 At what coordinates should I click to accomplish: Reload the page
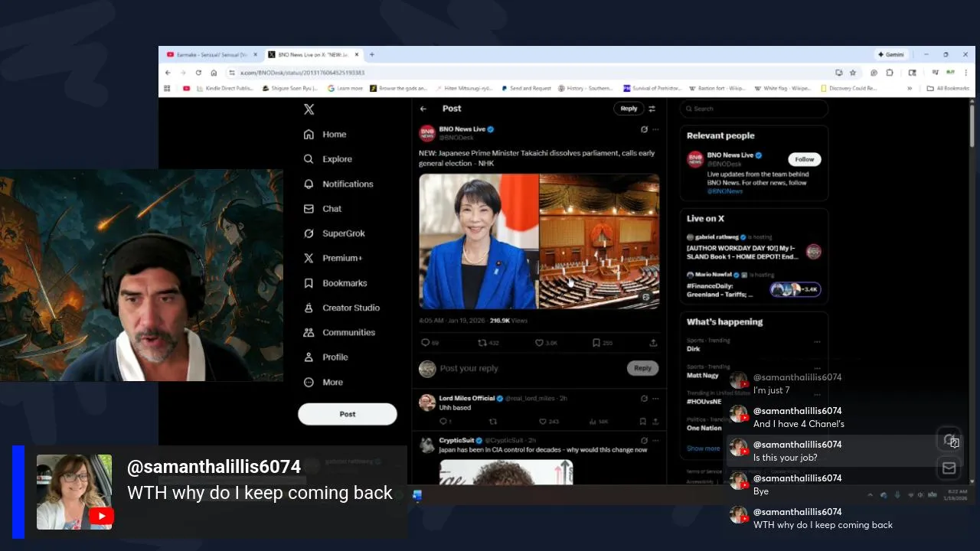(198, 73)
